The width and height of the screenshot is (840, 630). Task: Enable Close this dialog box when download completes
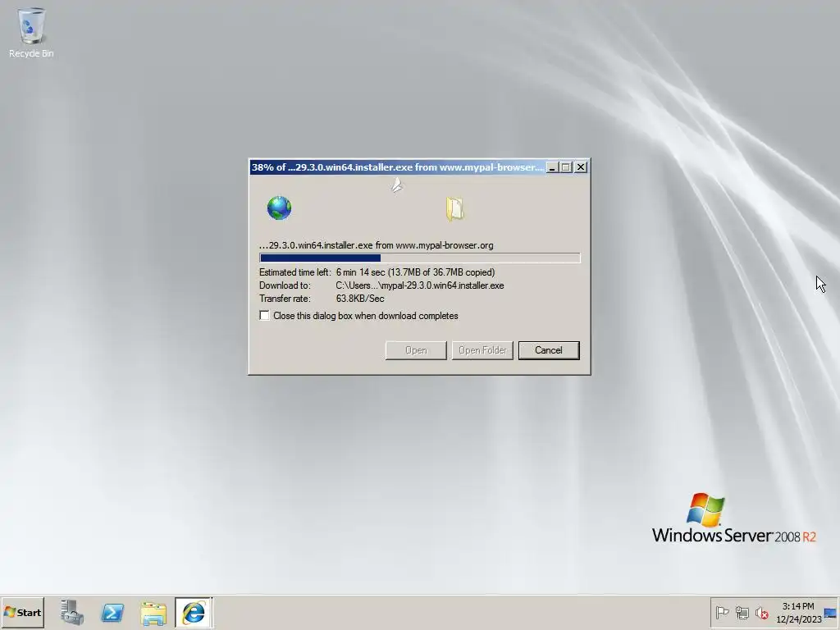click(x=264, y=316)
